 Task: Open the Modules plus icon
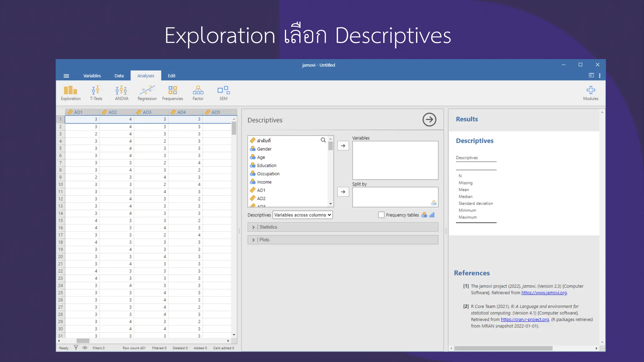point(591,93)
